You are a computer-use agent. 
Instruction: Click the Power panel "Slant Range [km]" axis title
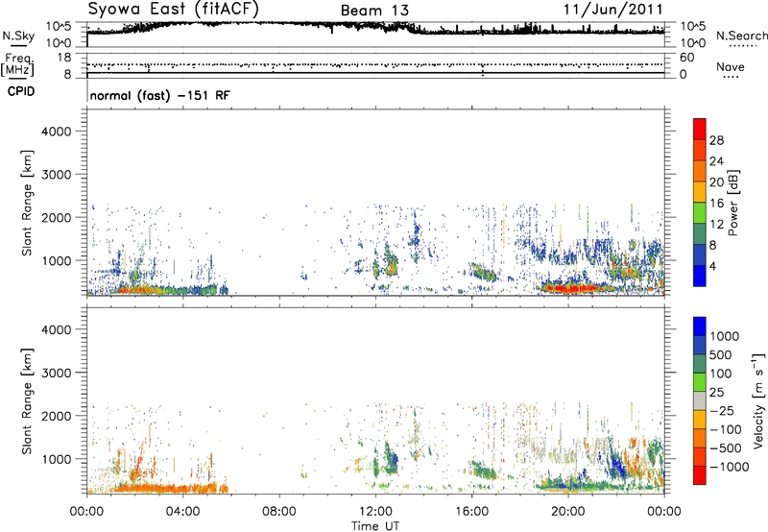(27, 203)
